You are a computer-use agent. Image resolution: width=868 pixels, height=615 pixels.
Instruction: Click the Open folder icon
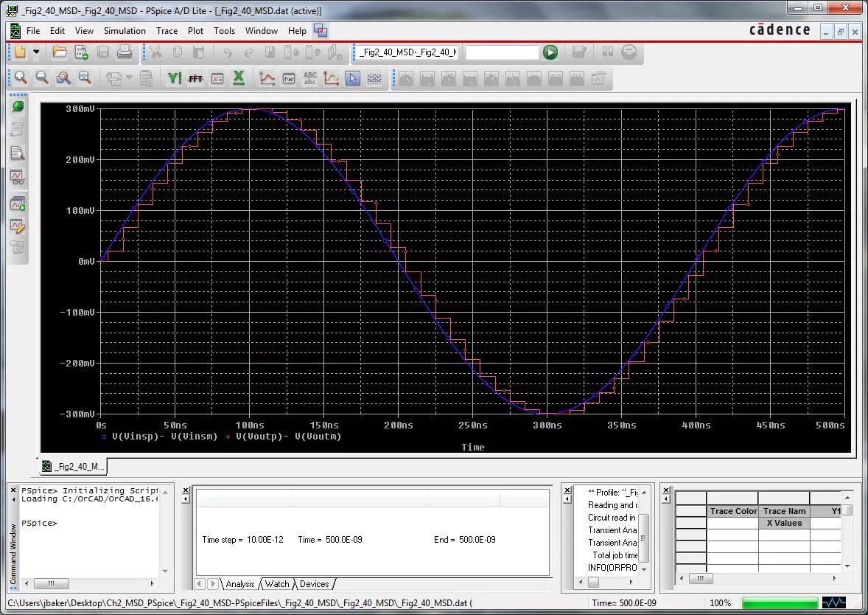[60, 52]
